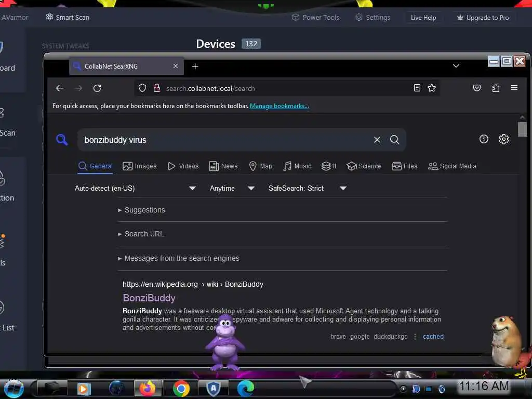Click the hamster desktop character
The width and height of the screenshot is (532, 399).
tap(507, 341)
